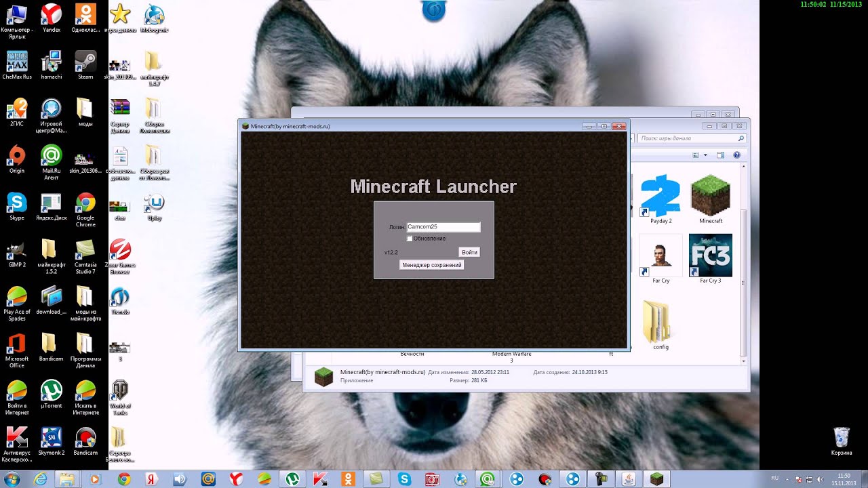
Task: Open the Яндекс.Диск desktop shortcut
Action: click(x=52, y=206)
